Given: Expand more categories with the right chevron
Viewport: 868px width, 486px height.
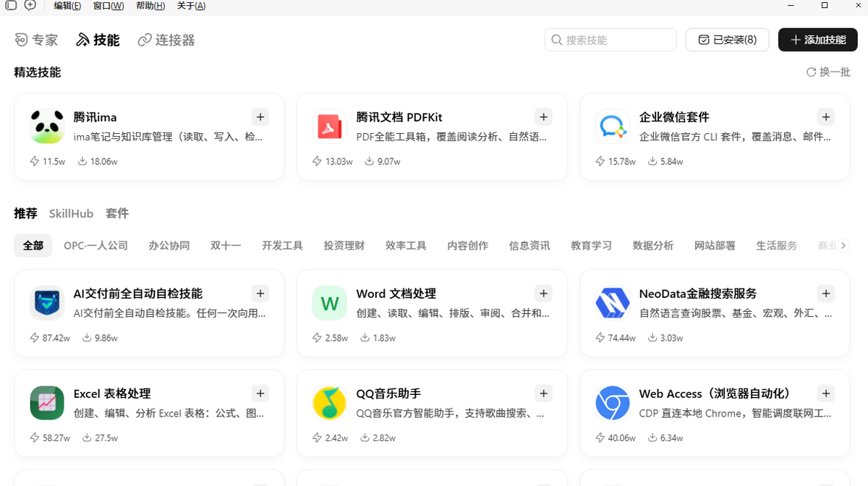Looking at the screenshot, I should 843,245.
